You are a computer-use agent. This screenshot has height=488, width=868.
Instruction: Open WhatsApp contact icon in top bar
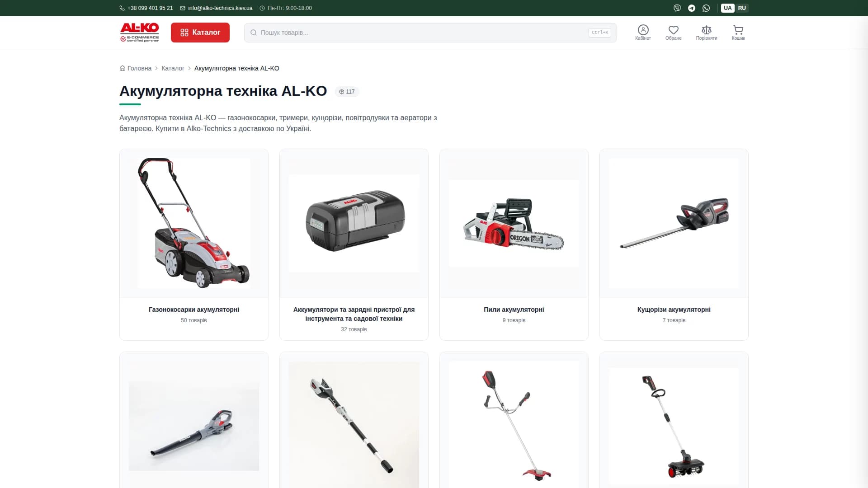point(706,8)
